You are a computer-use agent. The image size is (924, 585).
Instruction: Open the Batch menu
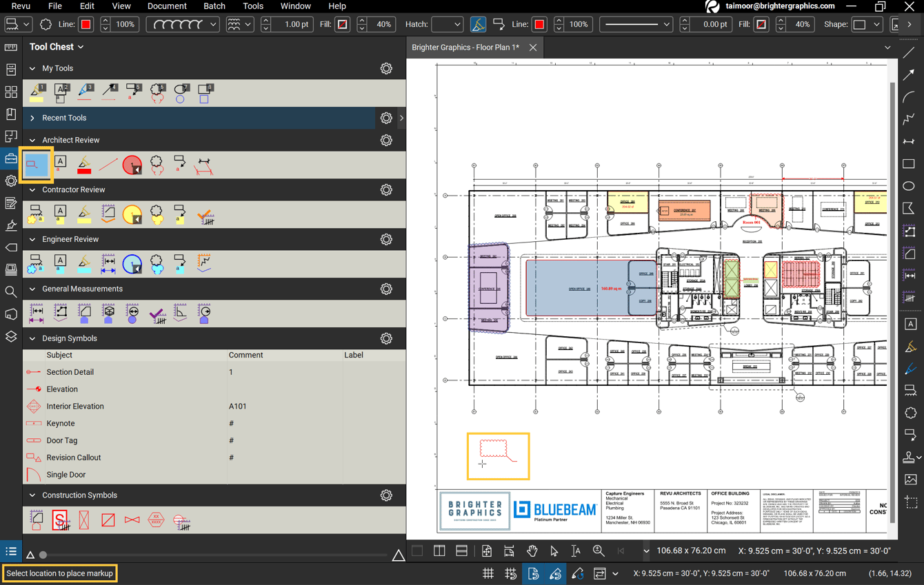click(214, 6)
